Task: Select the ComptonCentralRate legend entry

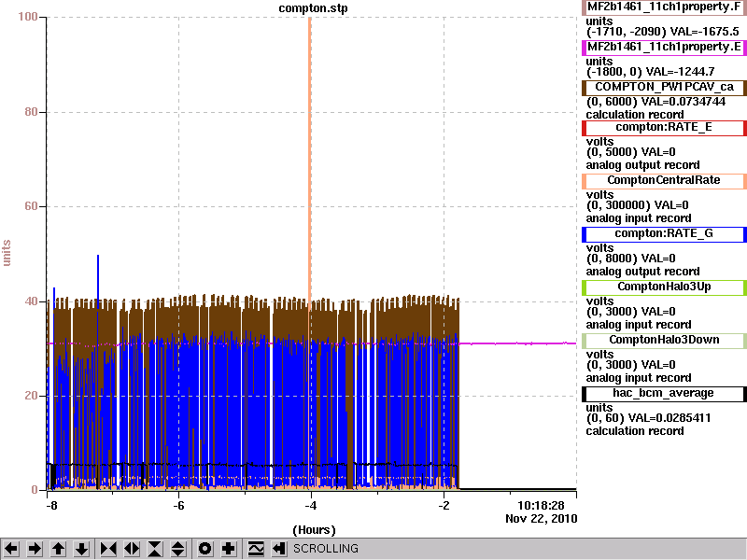Action: pyautogui.click(x=664, y=180)
